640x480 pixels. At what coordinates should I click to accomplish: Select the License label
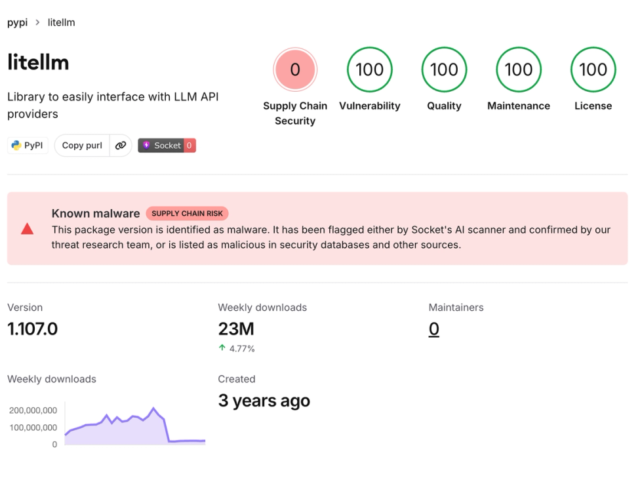coord(593,106)
